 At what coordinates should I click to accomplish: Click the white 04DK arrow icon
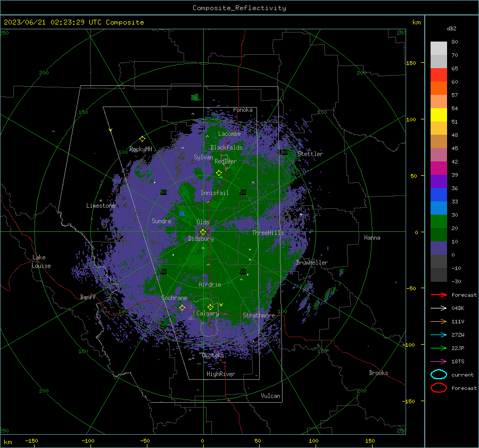439,308
